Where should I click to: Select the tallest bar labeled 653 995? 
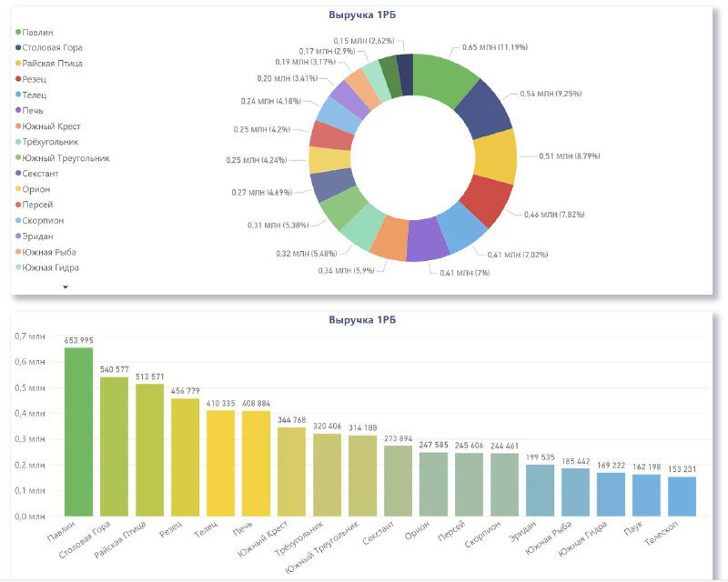click(78, 431)
